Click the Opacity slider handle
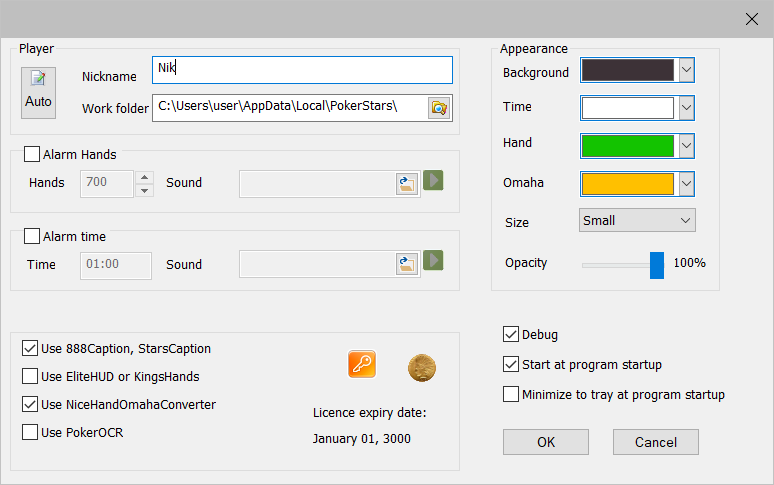 click(657, 264)
